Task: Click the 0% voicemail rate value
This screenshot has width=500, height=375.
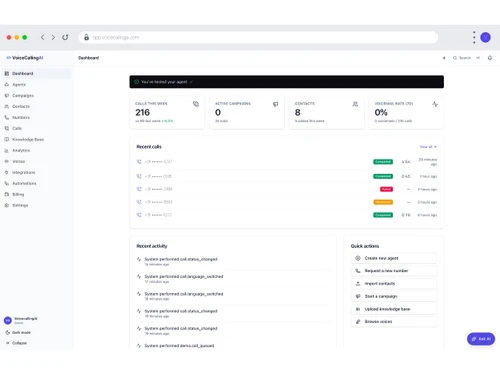Action: click(381, 112)
